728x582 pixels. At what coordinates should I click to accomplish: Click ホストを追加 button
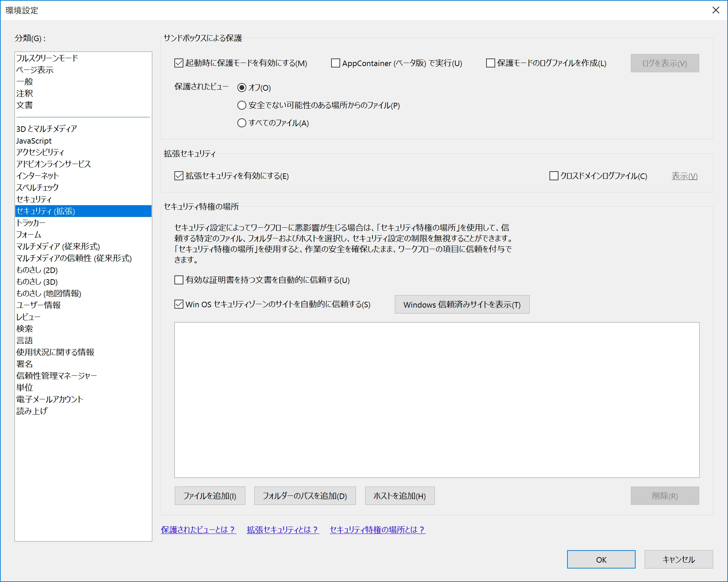[x=399, y=496]
